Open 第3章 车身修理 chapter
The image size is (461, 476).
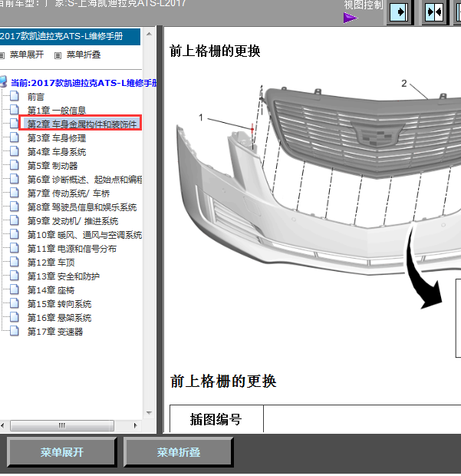(57, 138)
